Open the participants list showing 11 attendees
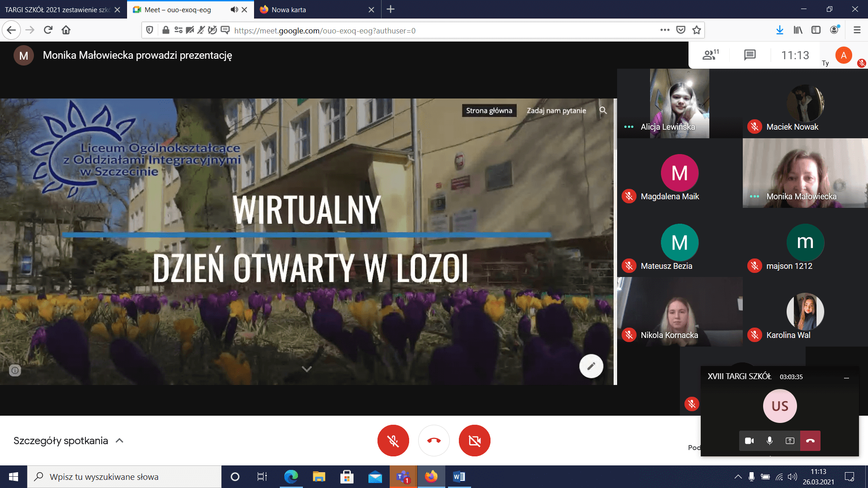This screenshot has height=488, width=868. tap(710, 55)
